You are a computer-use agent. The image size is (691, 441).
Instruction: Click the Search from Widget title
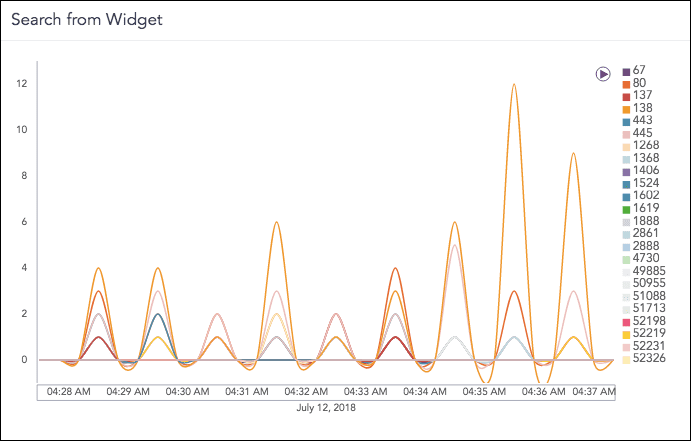[x=86, y=19]
